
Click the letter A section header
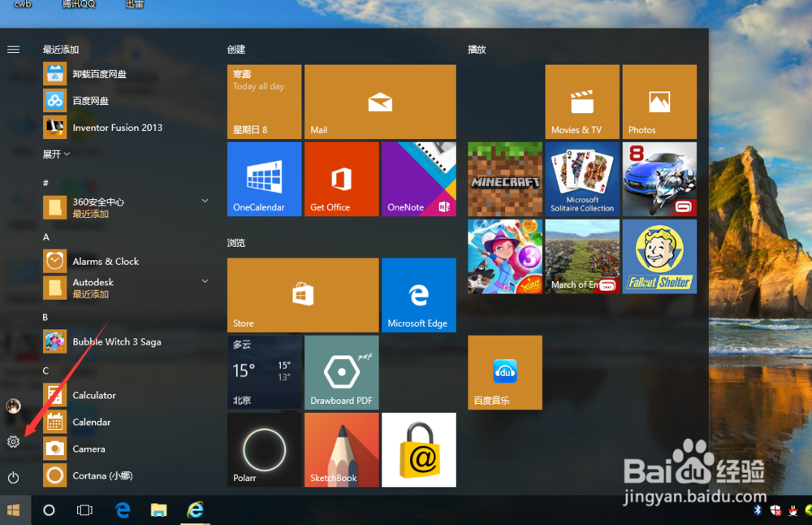(x=46, y=236)
